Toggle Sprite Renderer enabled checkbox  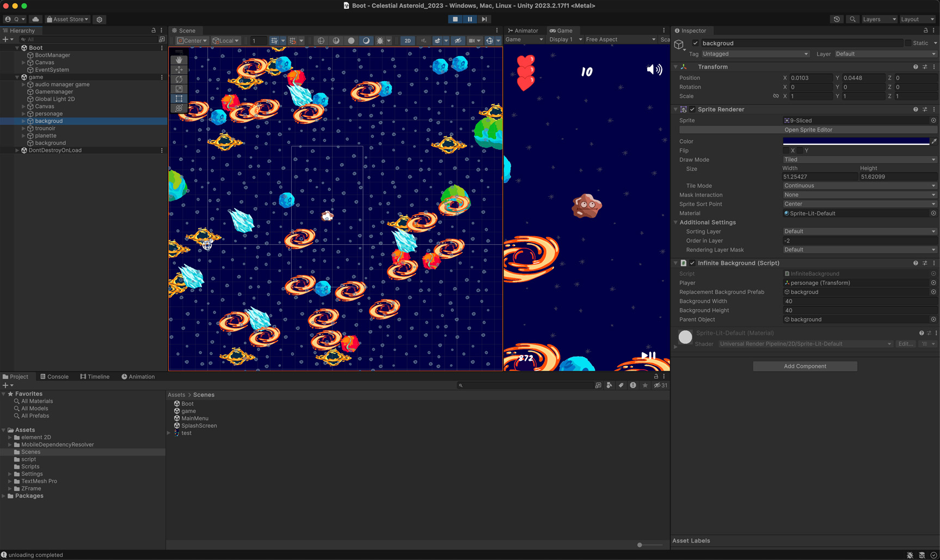[x=692, y=109]
